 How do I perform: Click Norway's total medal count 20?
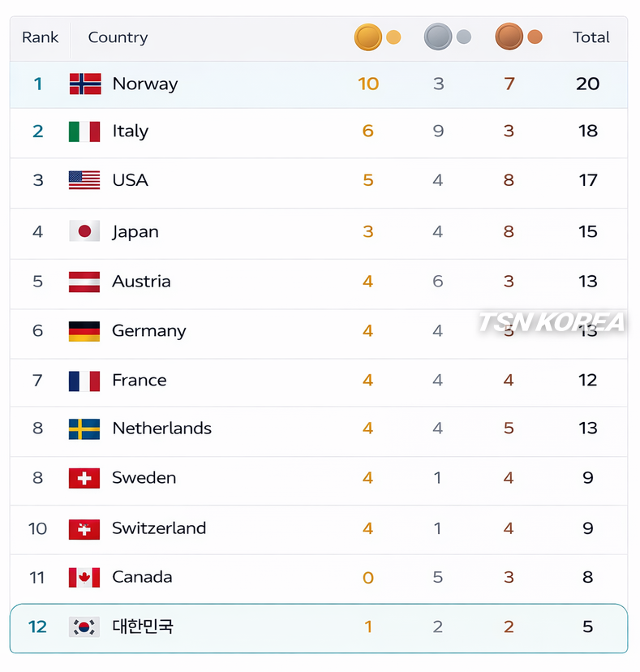click(x=587, y=84)
